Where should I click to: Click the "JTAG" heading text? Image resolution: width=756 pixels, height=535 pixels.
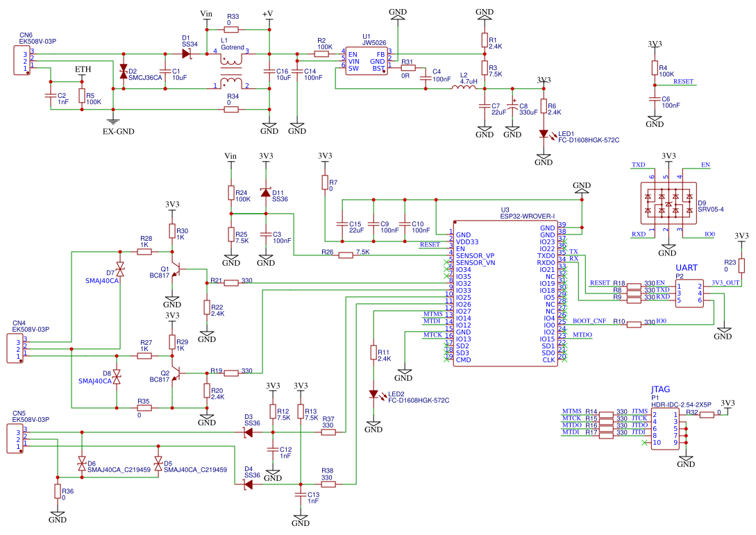(x=660, y=389)
